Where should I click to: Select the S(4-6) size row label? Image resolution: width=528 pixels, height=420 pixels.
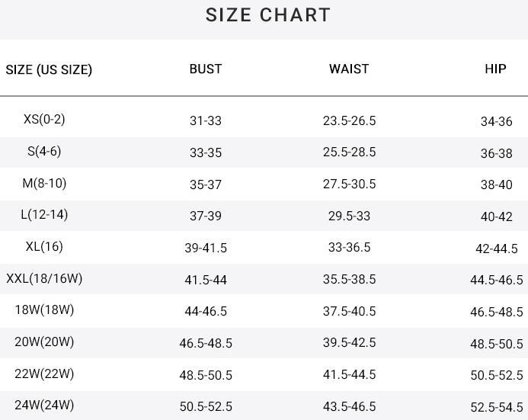point(44,151)
